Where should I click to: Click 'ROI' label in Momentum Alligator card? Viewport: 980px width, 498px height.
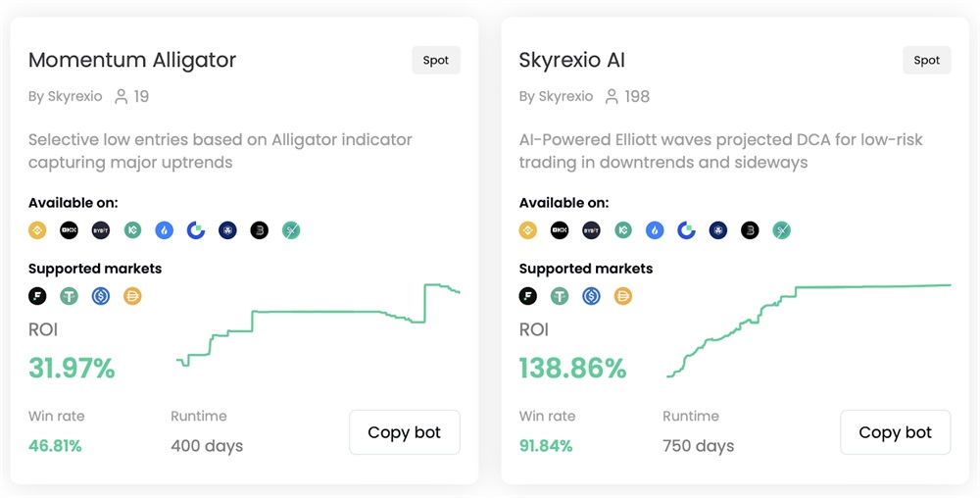pyautogui.click(x=43, y=329)
